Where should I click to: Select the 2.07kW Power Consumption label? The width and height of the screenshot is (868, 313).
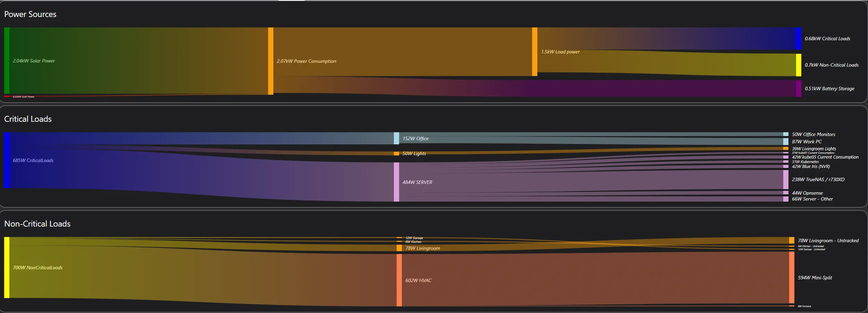(306, 61)
